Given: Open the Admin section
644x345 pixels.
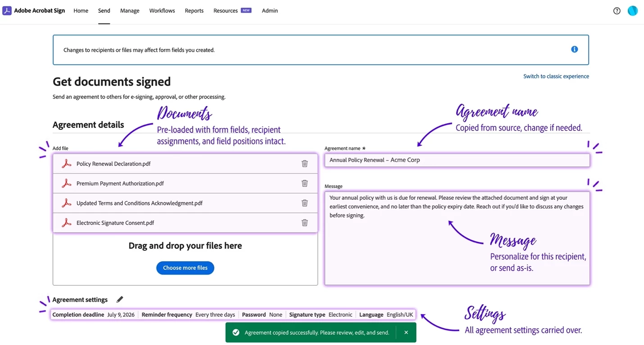Looking at the screenshot, I should pos(270,11).
